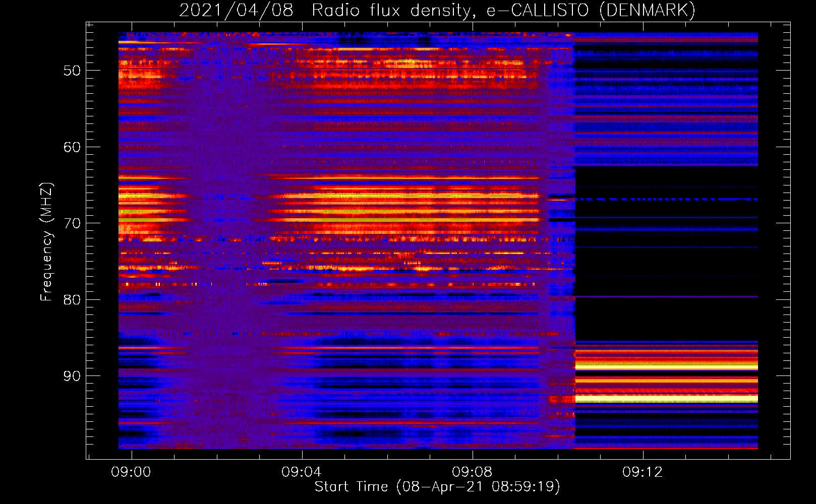Click the 09:00 time tick label

[131, 472]
